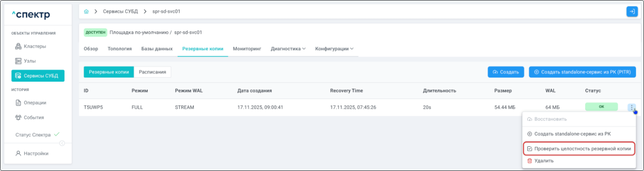Click the Настройки user icon
Image resolution: width=644 pixels, height=171 pixels.
tap(18, 154)
